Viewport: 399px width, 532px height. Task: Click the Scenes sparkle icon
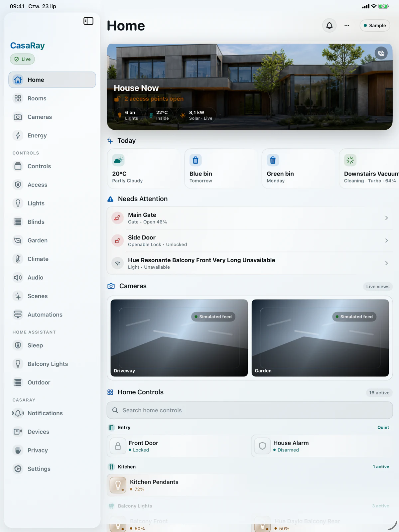tap(18, 296)
